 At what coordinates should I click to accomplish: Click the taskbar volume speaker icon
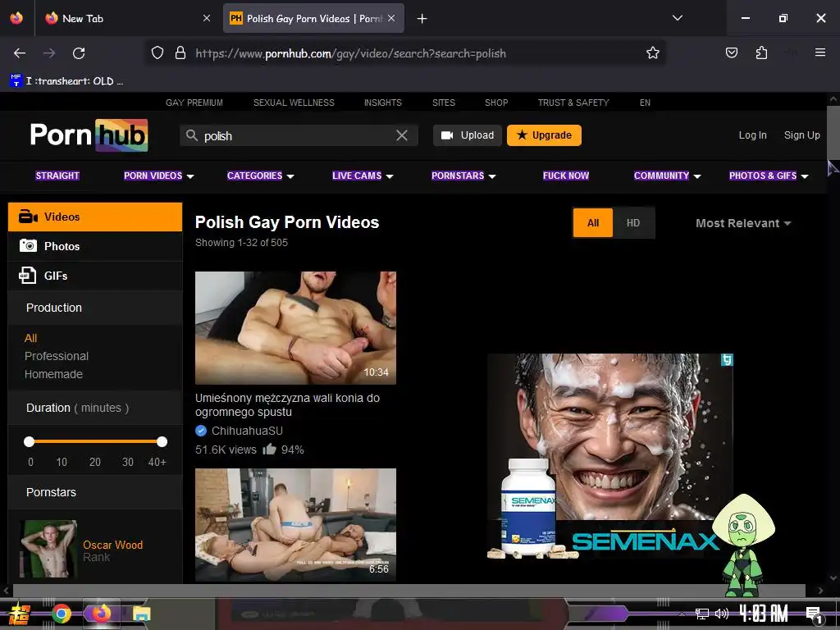point(722,614)
